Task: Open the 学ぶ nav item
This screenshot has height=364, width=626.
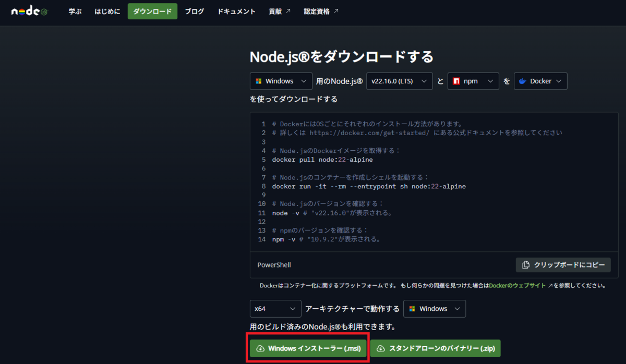Action: (x=75, y=11)
